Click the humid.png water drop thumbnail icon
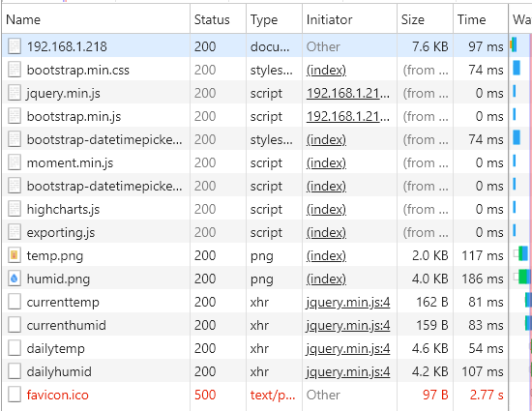 click(15, 279)
